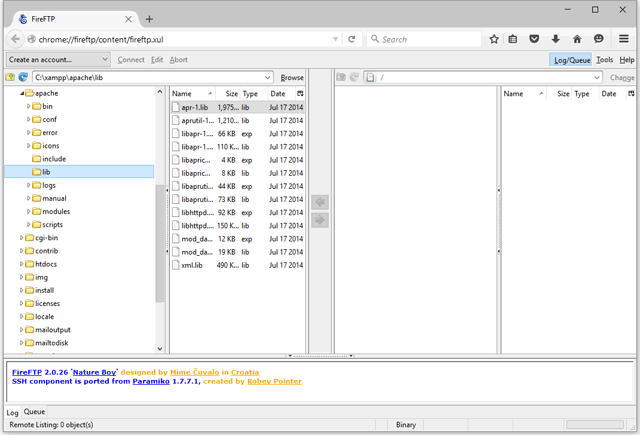The width and height of the screenshot is (640, 435).
Task: Click the Browse button
Action: (292, 77)
